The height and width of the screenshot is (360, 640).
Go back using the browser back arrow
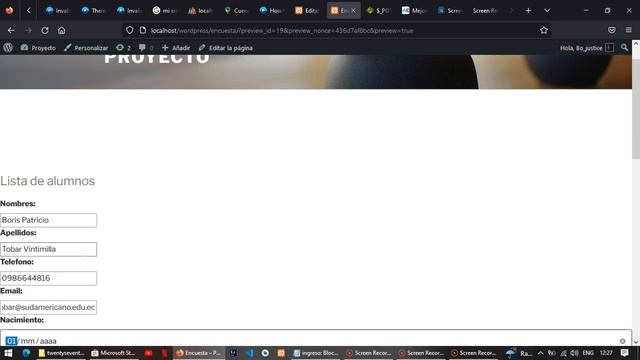(11, 30)
